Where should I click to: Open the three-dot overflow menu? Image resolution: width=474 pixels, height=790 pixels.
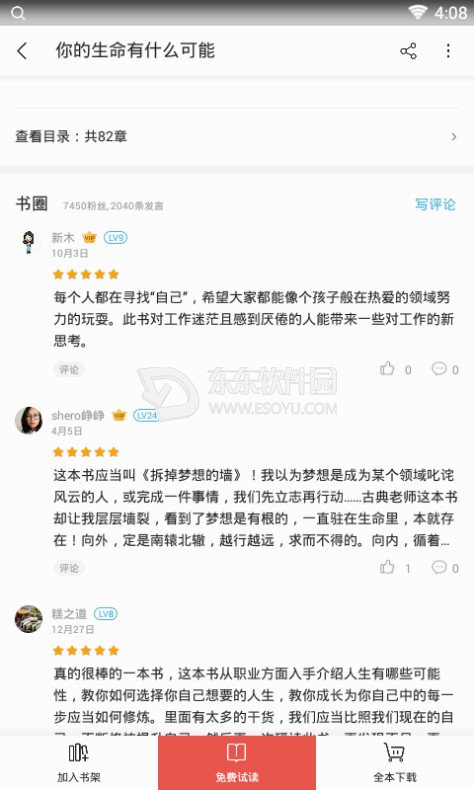pos(448,51)
